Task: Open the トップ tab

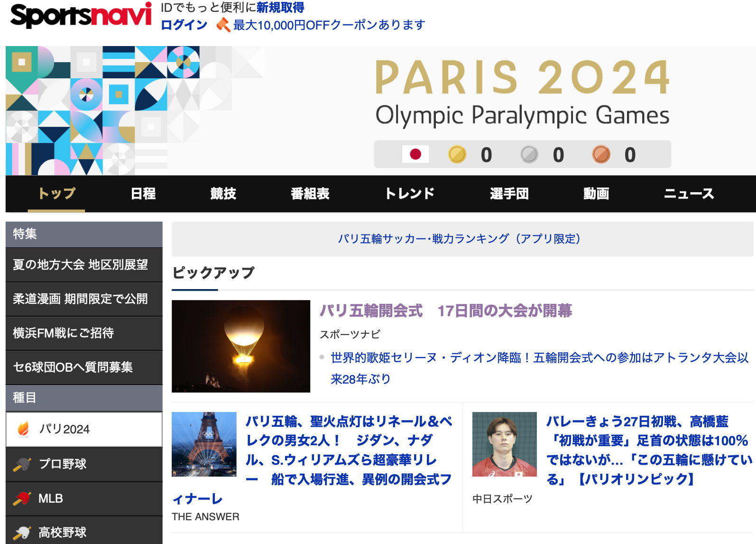Action: (56, 194)
